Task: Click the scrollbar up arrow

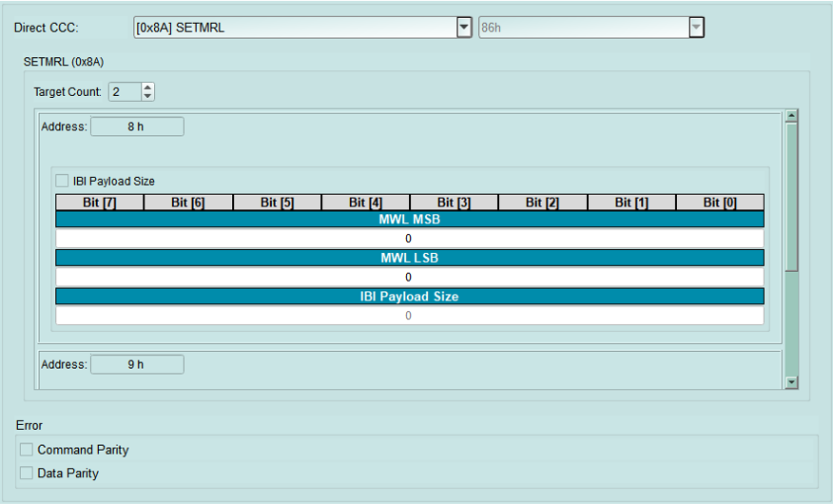Action: (x=791, y=116)
